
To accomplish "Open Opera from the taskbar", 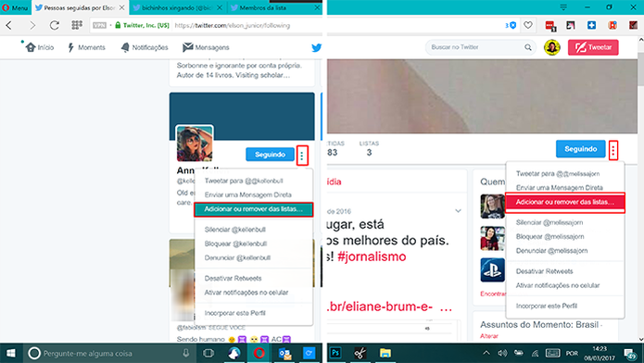I will 259,353.
